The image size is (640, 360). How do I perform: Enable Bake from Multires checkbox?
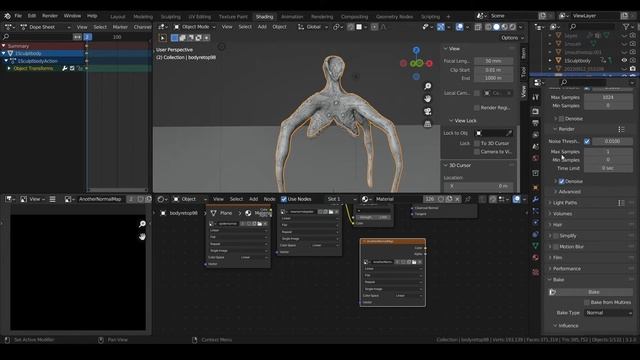point(587,302)
